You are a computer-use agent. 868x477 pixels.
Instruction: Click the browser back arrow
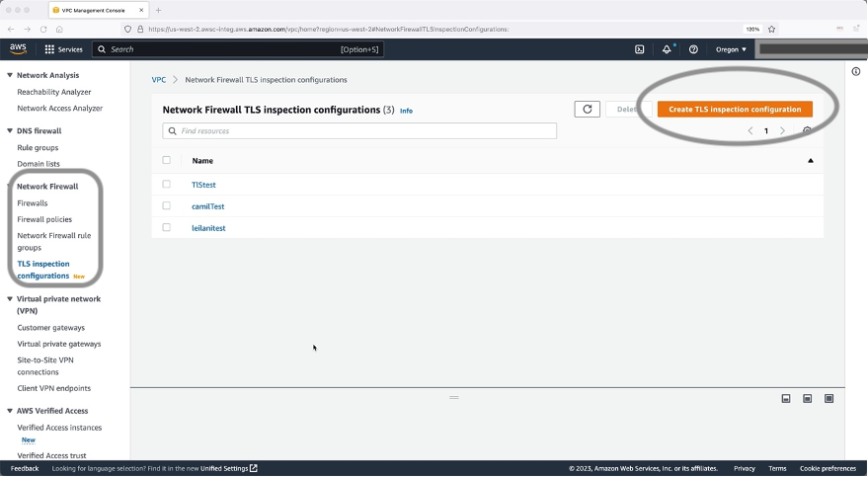point(11,30)
